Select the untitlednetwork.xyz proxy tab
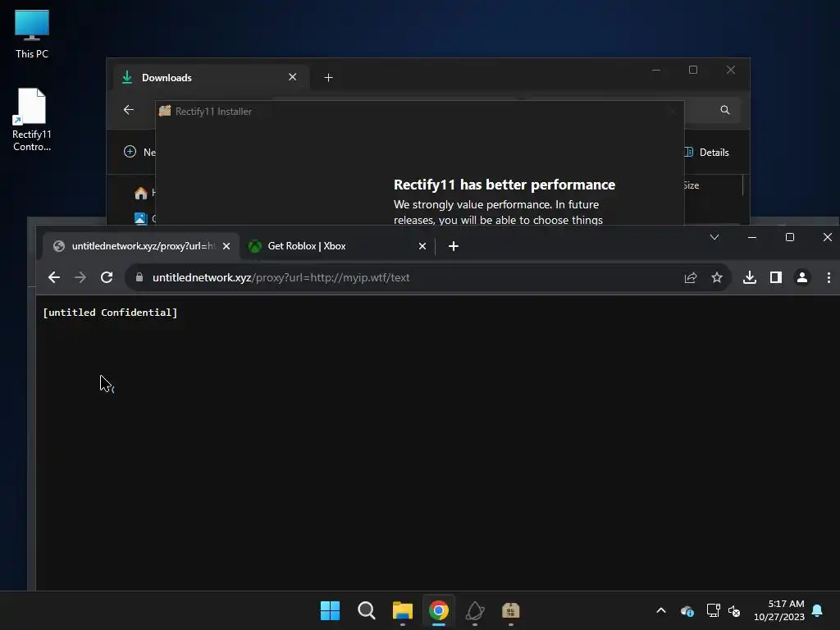The height and width of the screenshot is (630, 840). 141,246
